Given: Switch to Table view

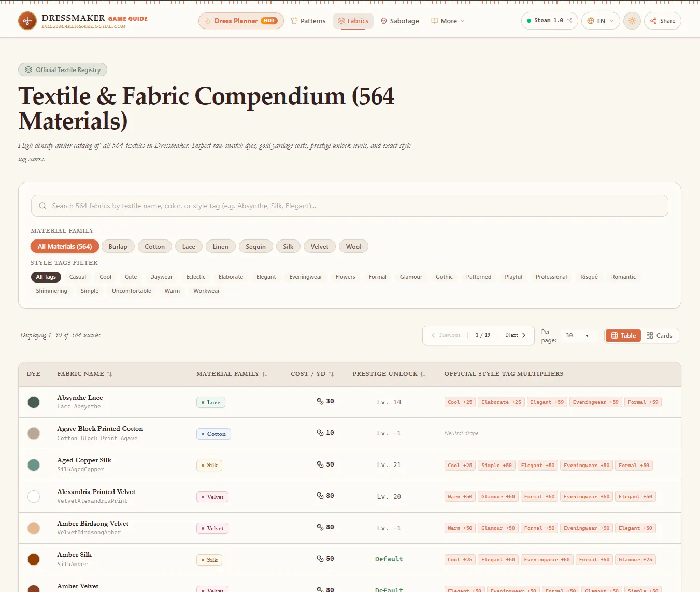Looking at the screenshot, I should (623, 335).
